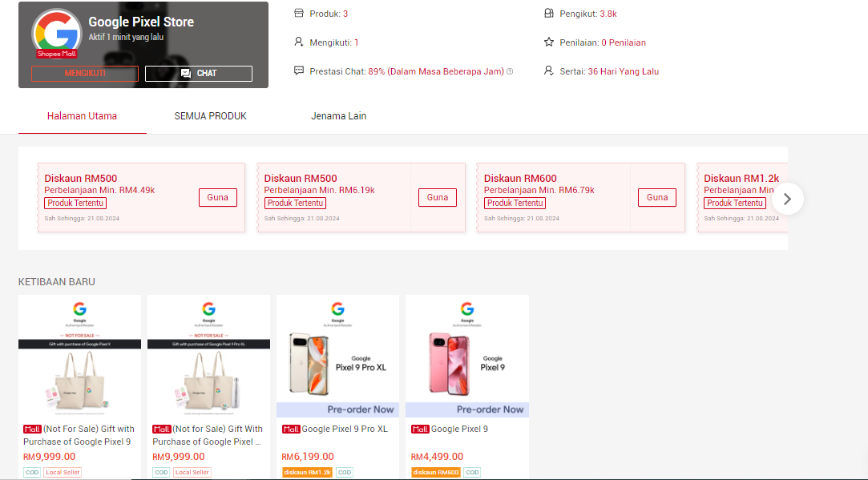868x480 pixels.
Task: Click the Prestasi Chat message icon
Action: coord(299,71)
